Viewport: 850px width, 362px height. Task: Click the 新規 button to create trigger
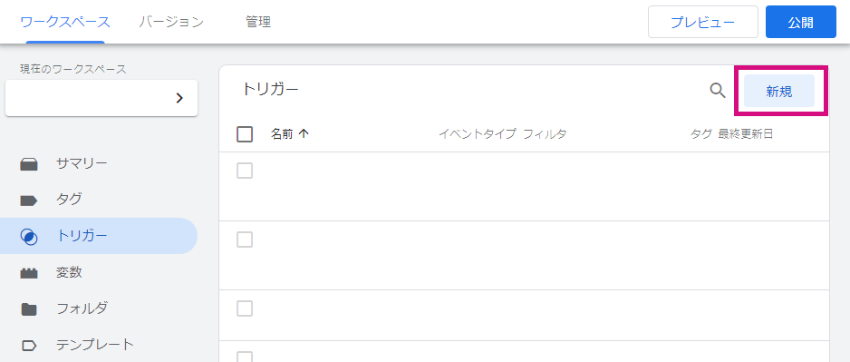[779, 92]
